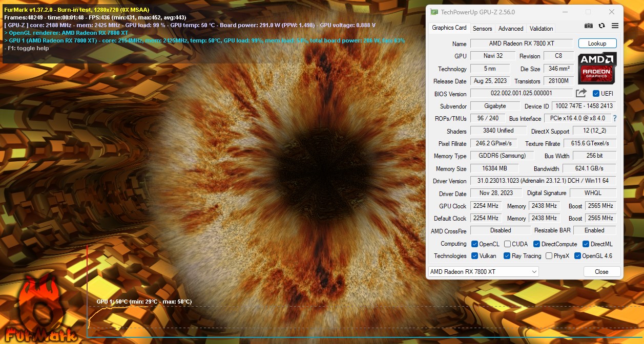The height and width of the screenshot is (344, 644).
Task: Click the Digital Signature value WHQL
Action: (x=593, y=193)
